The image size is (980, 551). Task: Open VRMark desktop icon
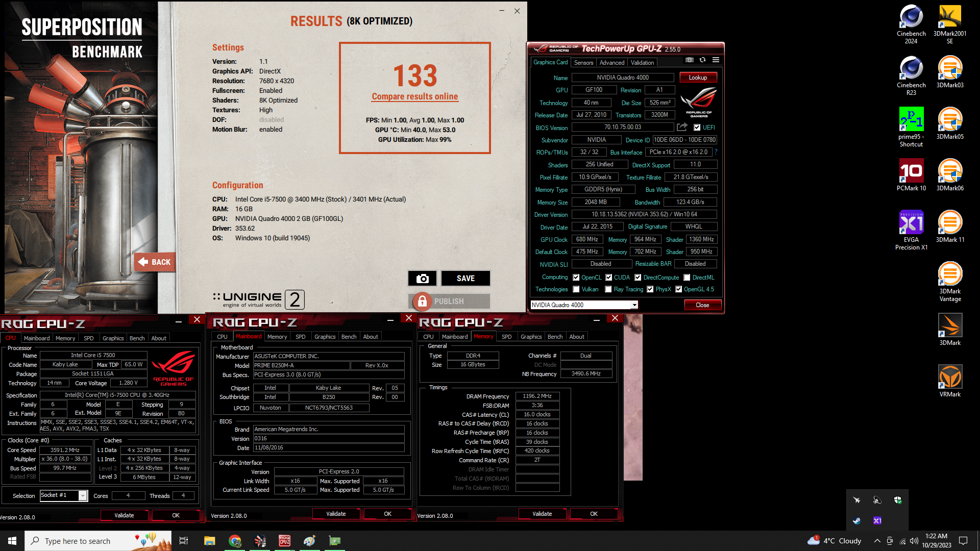pos(950,381)
